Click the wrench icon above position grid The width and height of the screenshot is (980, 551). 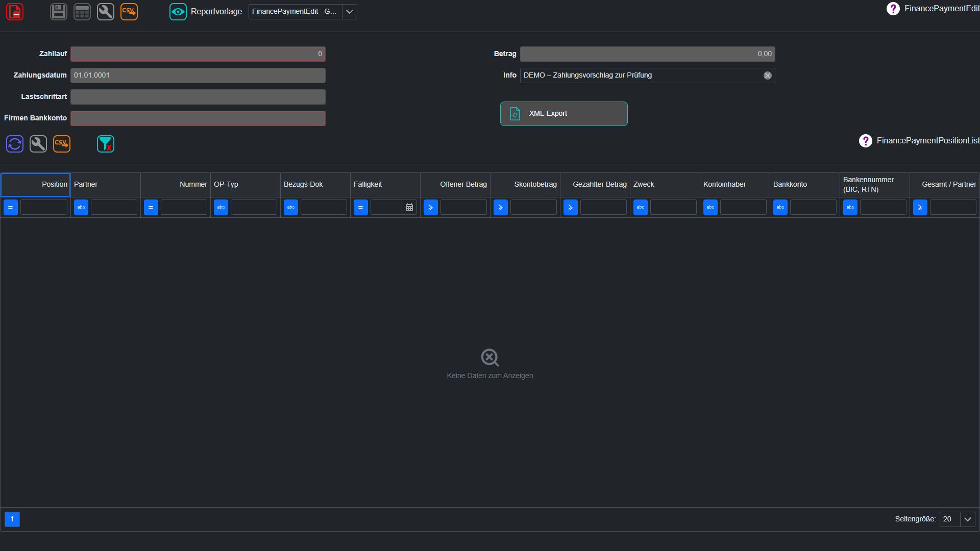coord(38,144)
